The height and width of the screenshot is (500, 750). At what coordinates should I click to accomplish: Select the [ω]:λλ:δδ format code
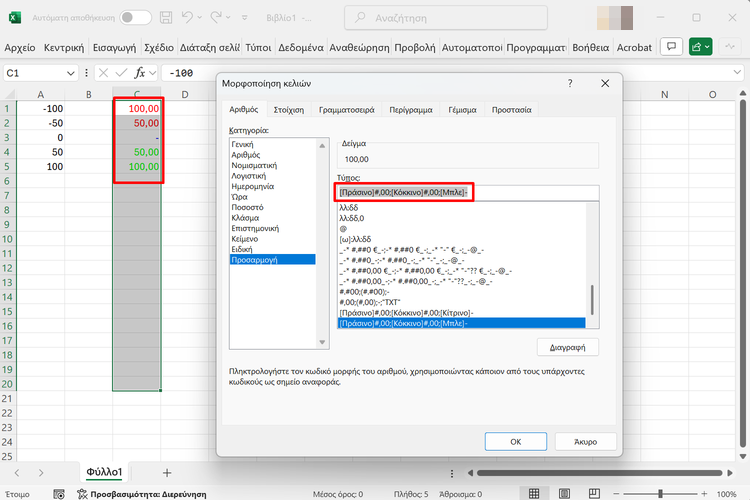(462, 239)
